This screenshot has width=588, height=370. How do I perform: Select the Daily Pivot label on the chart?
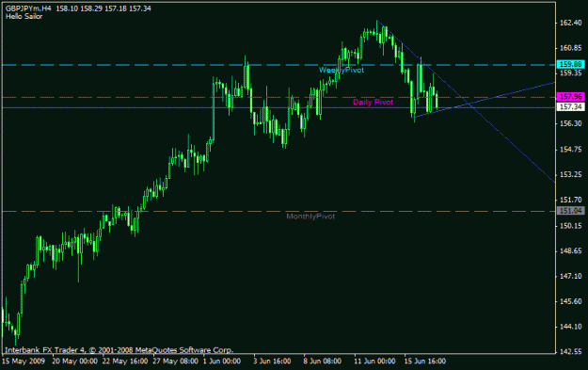click(x=373, y=102)
